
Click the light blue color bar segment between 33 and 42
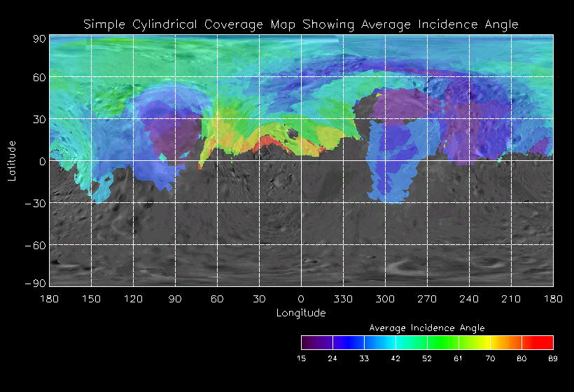(x=380, y=342)
